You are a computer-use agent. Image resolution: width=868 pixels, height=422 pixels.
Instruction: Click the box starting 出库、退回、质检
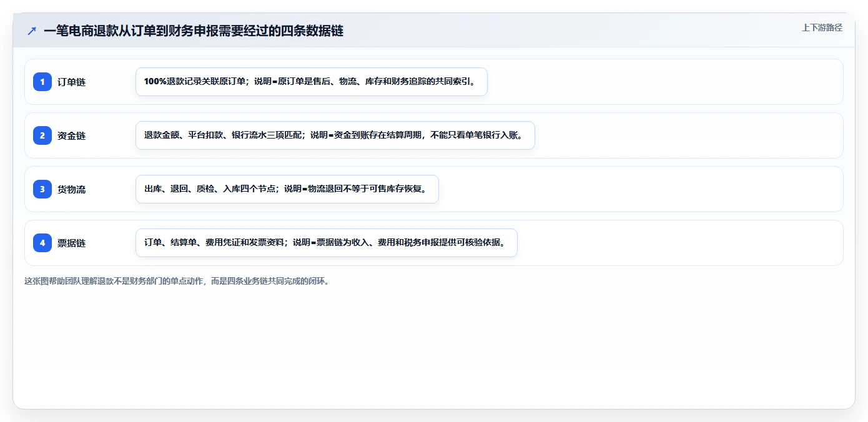(x=287, y=189)
